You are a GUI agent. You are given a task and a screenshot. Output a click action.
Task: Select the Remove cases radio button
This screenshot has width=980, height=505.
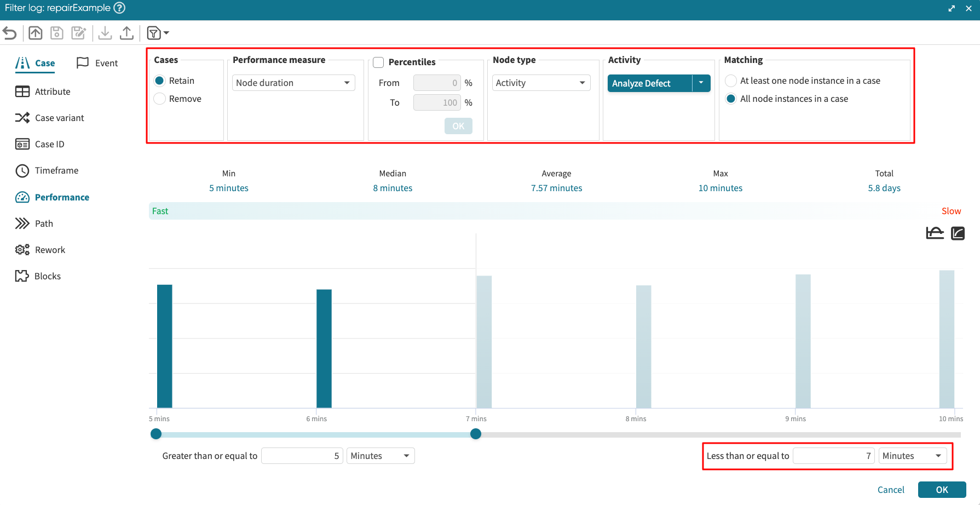click(160, 99)
